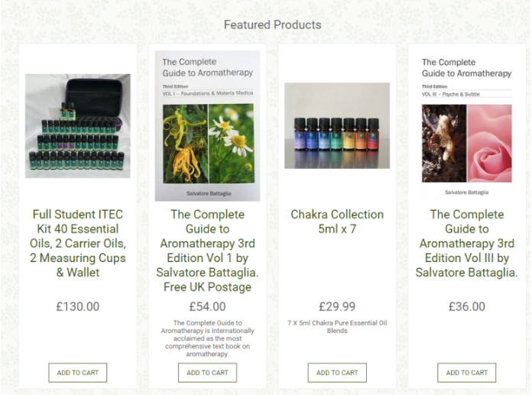Open the Full Student ITEC Kit title link
This screenshot has width=532, height=395.
pyautogui.click(x=78, y=244)
